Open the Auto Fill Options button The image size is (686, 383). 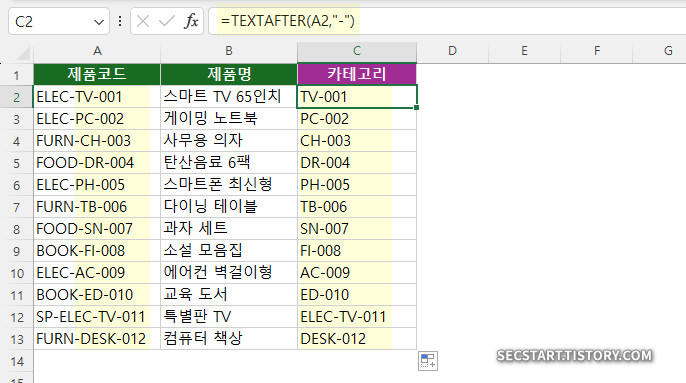(427, 361)
